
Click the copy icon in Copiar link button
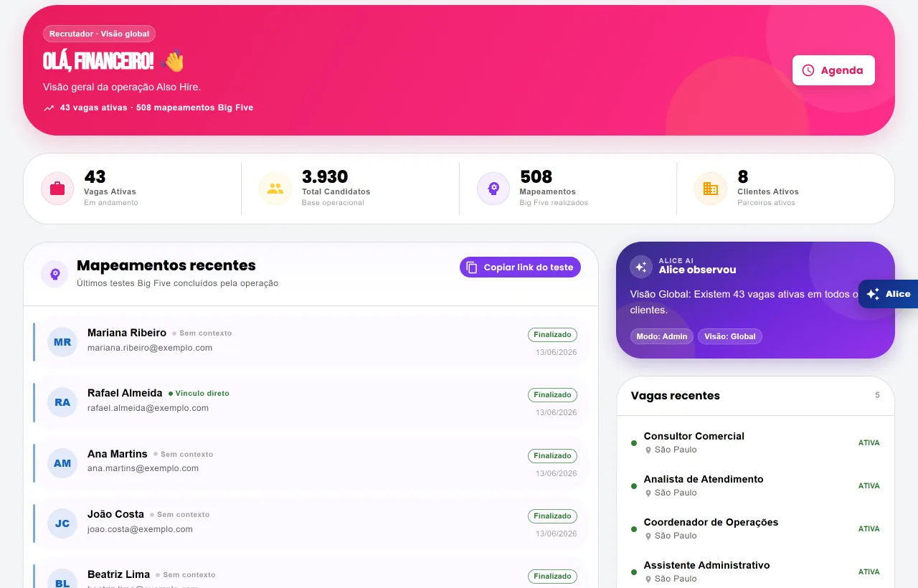472,267
